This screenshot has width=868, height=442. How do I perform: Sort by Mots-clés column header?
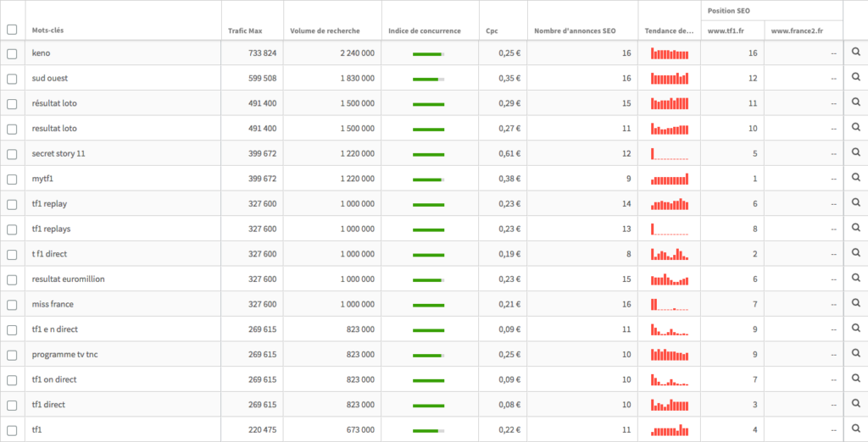click(47, 31)
